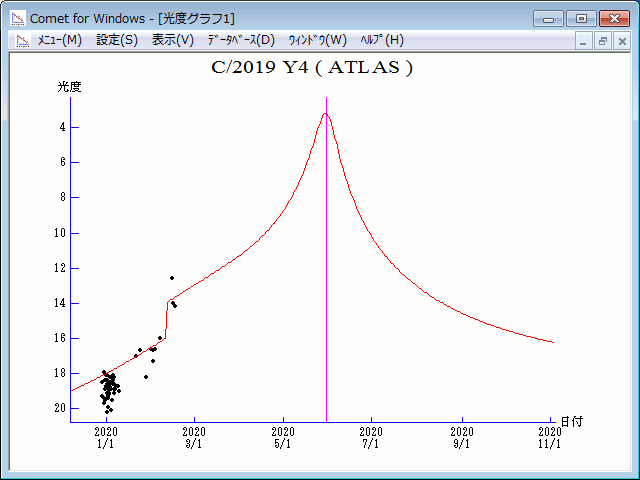The height and width of the screenshot is (480, 640).
Task: Click magnitude 16 axis label
Action: [60, 338]
